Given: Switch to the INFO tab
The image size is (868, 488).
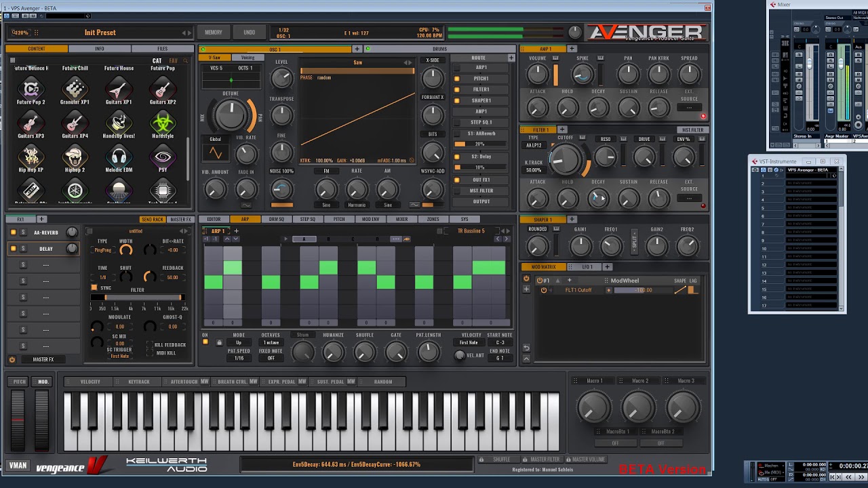Looking at the screenshot, I should [x=100, y=49].
